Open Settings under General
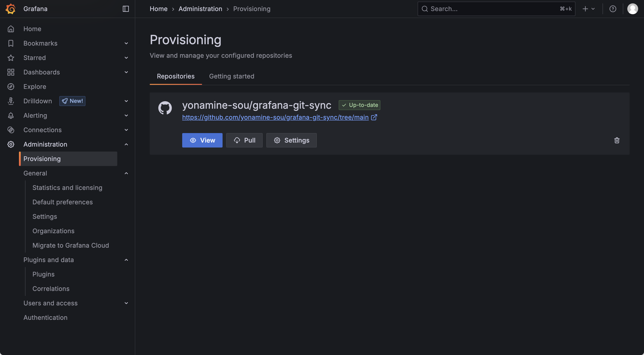 45,217
